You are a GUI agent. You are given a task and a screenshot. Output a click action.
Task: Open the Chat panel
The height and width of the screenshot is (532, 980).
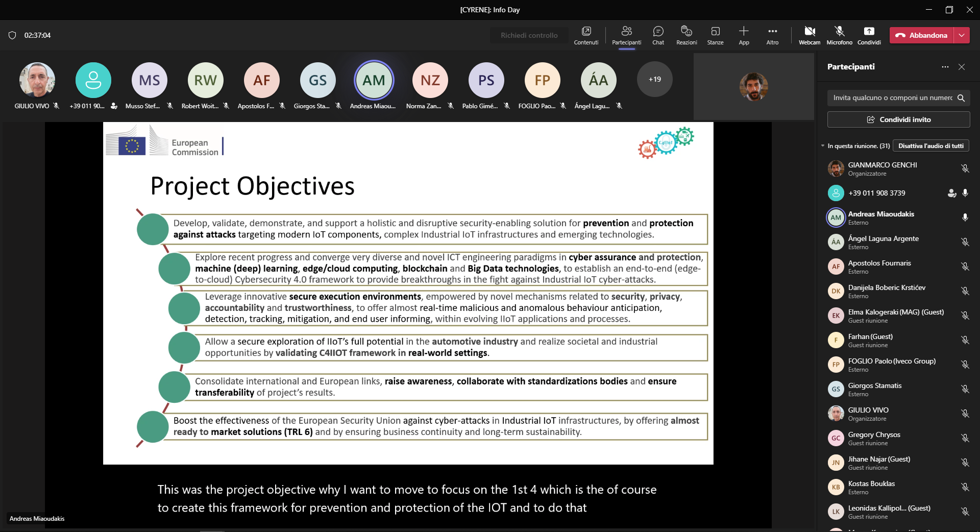click(658, 35)
